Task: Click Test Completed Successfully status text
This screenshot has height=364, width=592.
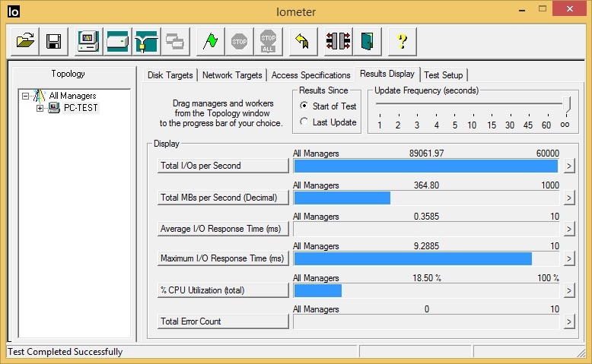Action: [x=65, y=352]
